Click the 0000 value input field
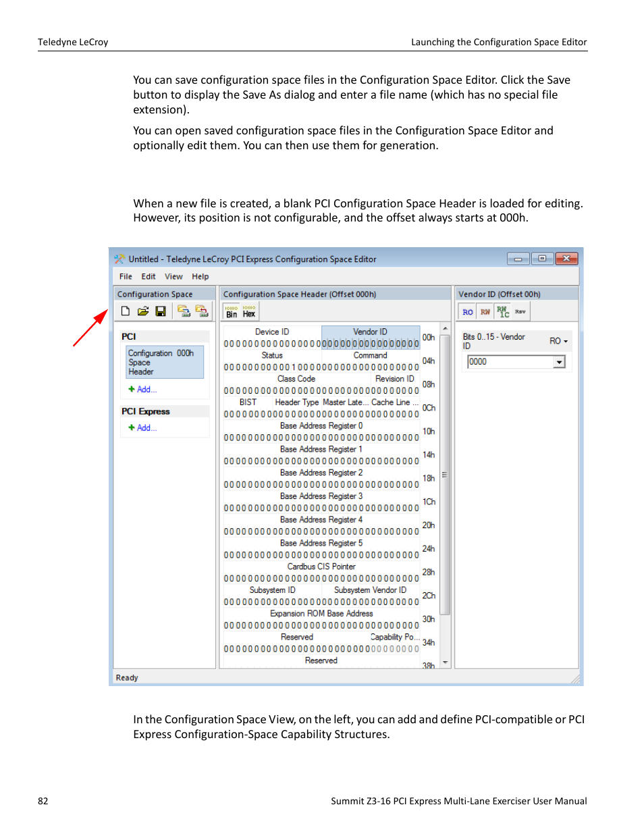Screen dimensions: 644x834 510,362
